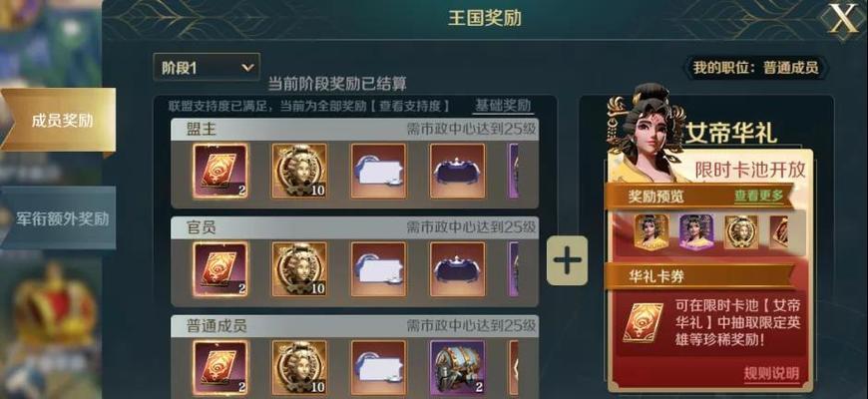This screenshot has height=399, width=868.
Task: Tap the gold medallion in 盟主 row
Action: [299, 171]
